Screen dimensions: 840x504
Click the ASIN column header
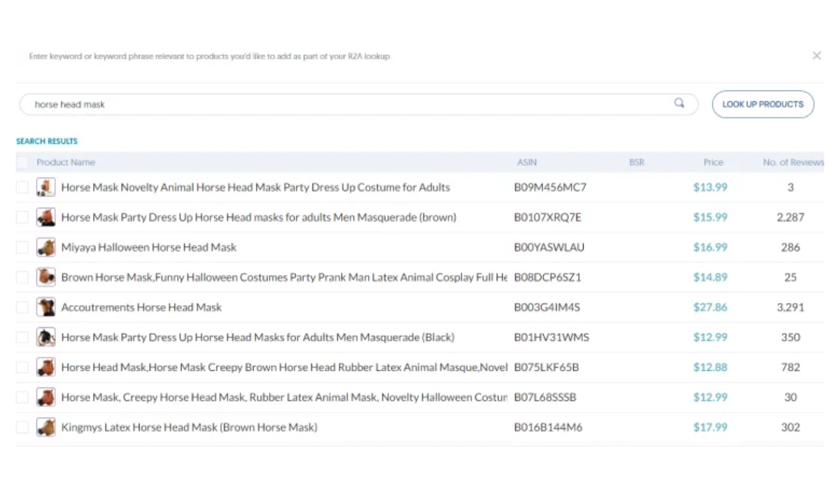pyautogui.click(x=527, y=162)
